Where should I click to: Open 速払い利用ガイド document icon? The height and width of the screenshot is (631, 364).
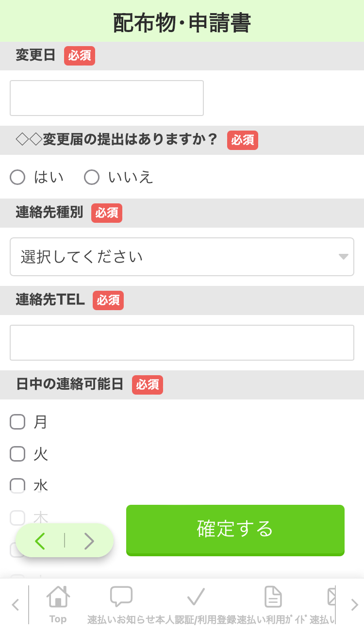click(x=273, y=597)
